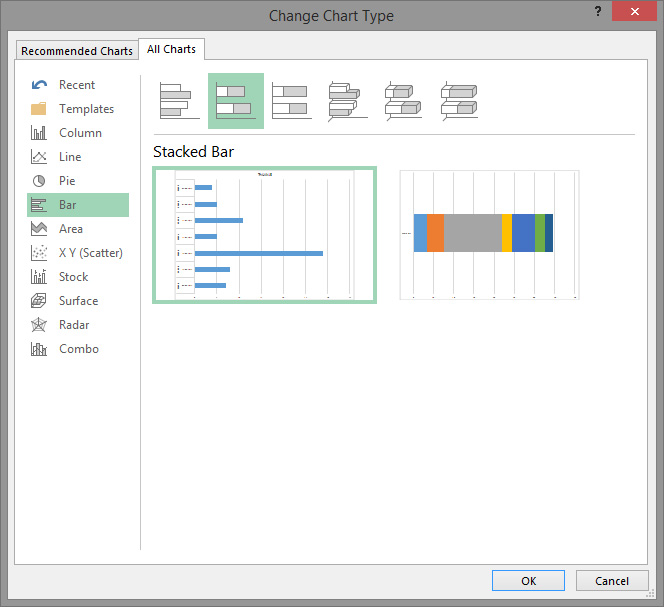Choose the 3-D Stacked Bar icon
Image resolution: width=664 pixels, height=607 pixels.
point(403,101)
